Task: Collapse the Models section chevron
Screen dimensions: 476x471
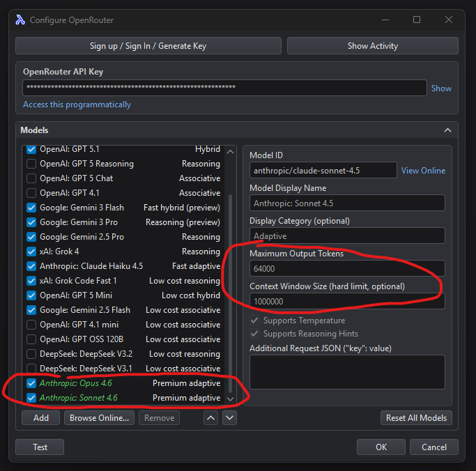Action: tap(447, 130)
